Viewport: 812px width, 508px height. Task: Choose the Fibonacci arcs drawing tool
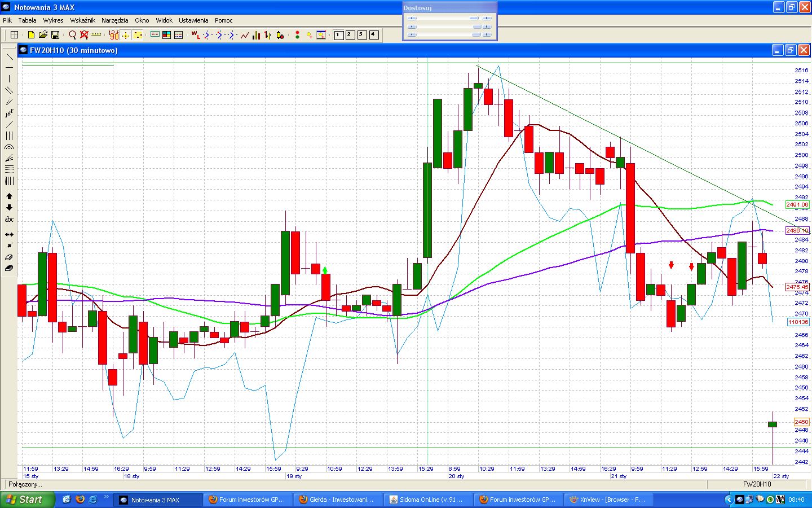(9, 147)
